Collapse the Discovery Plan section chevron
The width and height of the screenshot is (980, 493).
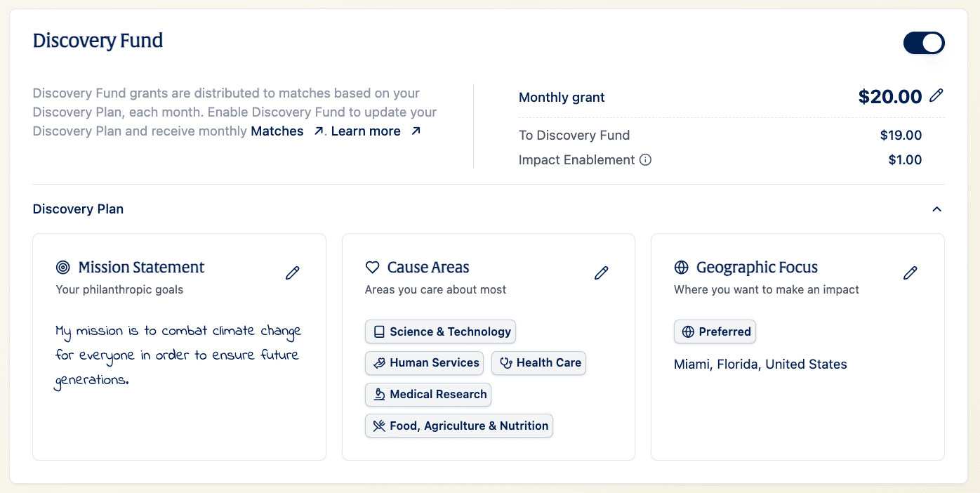pyautogui.click(x=936, y=209)
